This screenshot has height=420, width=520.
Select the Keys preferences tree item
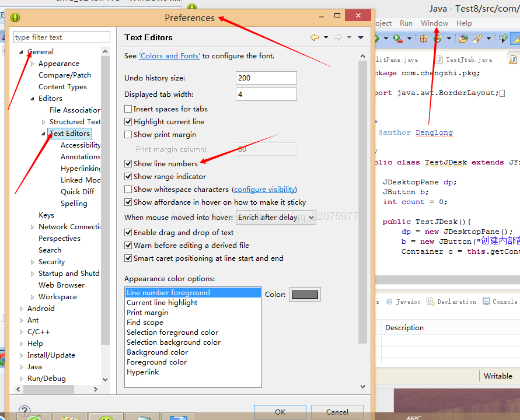(x=47, y=215)
